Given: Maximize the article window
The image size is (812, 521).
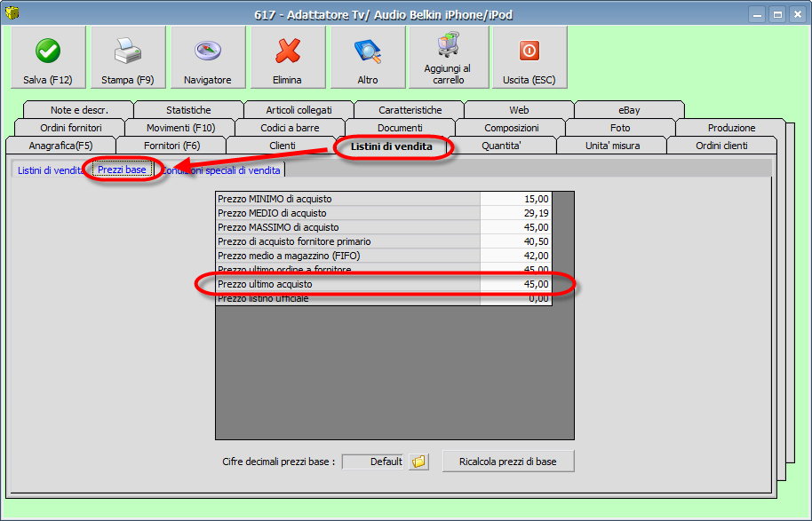Looking at the screenshot, I should click(777, 14).
